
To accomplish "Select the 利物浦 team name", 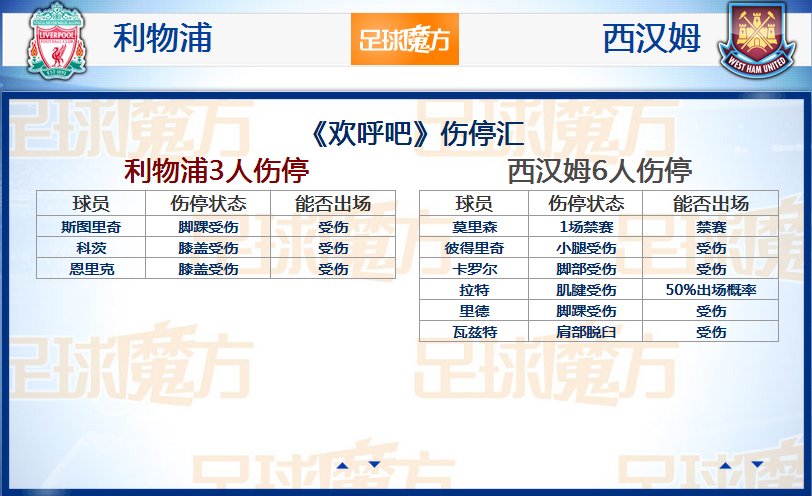I will click(162, 40).
